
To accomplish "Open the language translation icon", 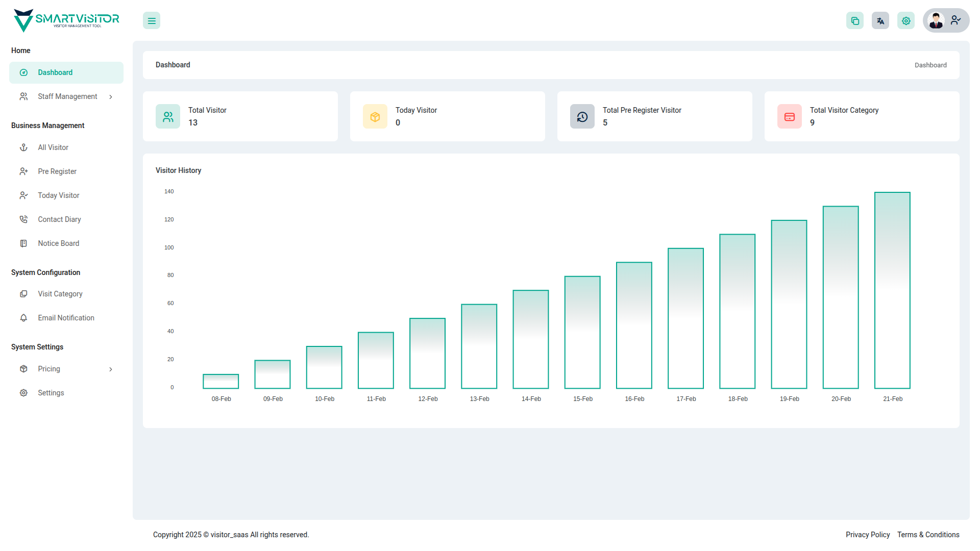I will click(x=880, y=21).
